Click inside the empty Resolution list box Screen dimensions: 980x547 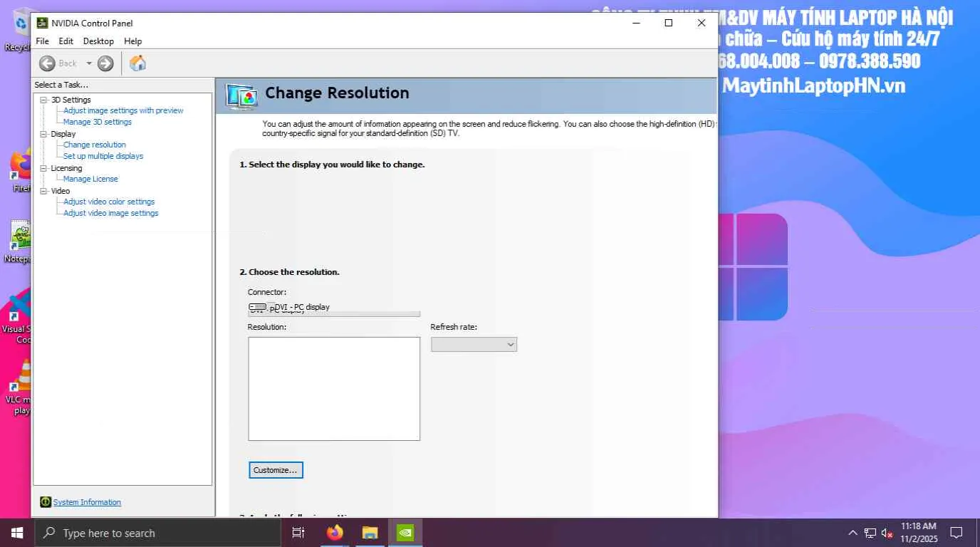click(334, 389)
